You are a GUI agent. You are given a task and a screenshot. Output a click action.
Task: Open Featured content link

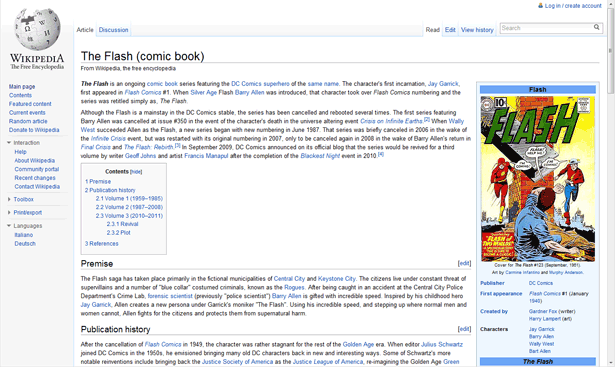[x=30, y=104]
